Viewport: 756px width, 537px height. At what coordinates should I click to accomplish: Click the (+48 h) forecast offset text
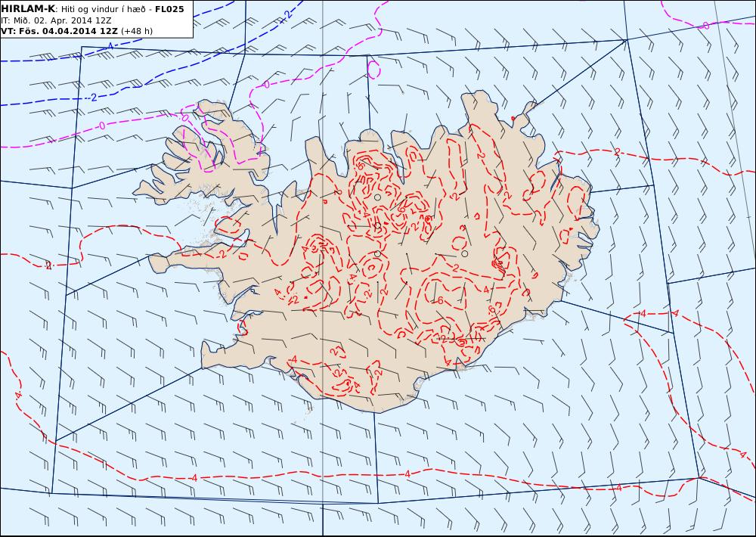pyautogui.click(x=136, y=31)
